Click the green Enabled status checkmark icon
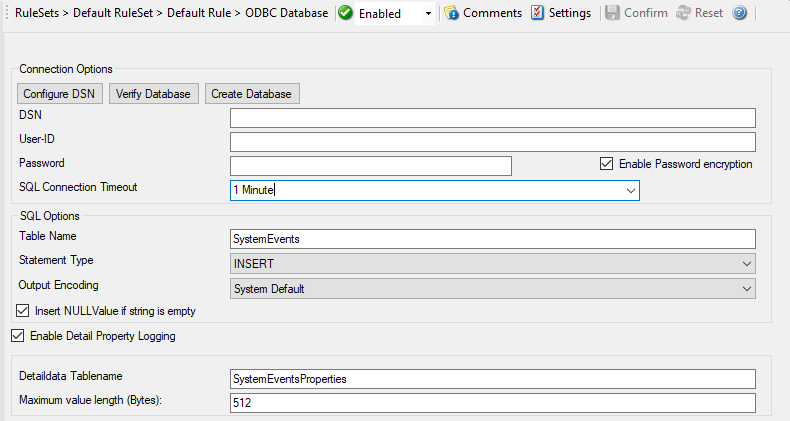The height and width of the screenshot is (421, 790). point(346,14)
